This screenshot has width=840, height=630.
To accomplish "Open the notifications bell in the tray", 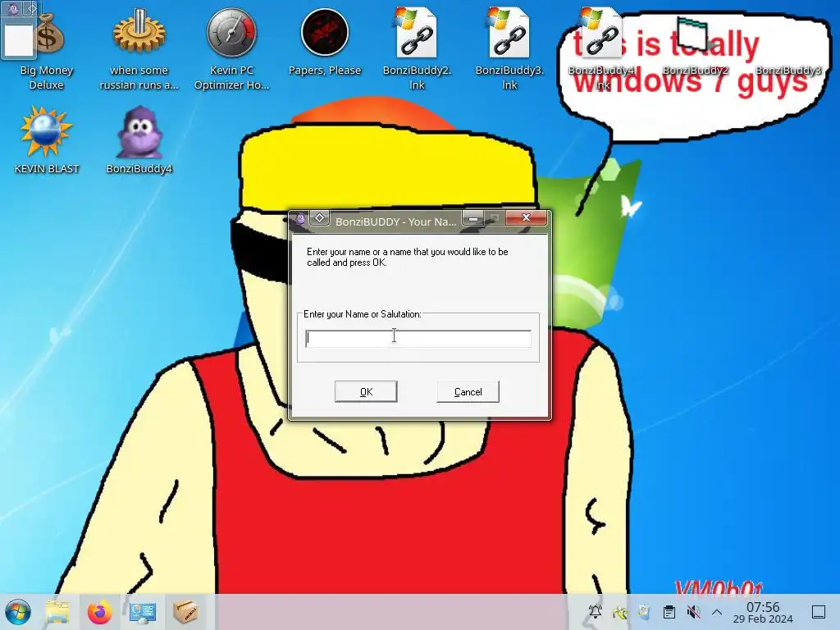I will pyautogui.click(x=596, y=612).
